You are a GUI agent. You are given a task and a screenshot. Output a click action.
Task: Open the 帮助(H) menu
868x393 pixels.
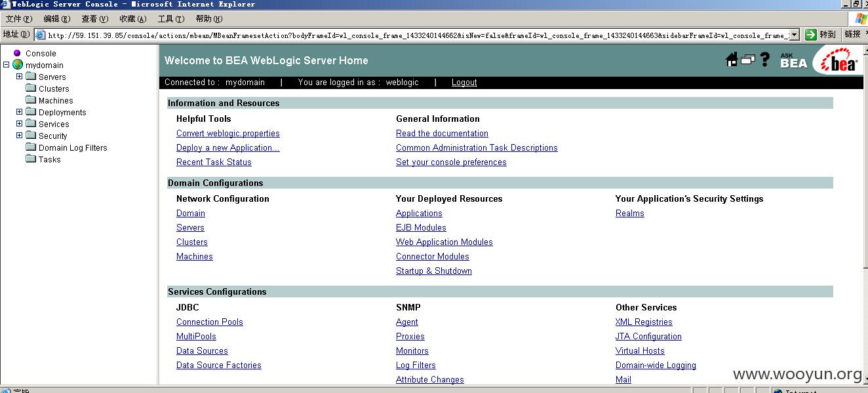pos(208,19)
